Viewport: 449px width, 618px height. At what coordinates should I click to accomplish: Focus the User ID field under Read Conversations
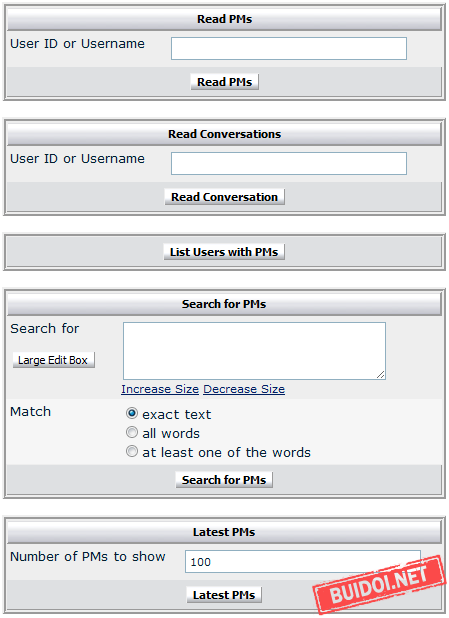(289, 164)
